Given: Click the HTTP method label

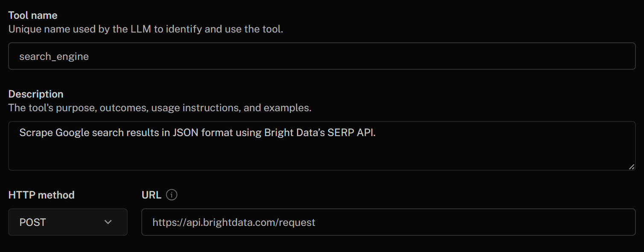Looking at the screenshot, I should [x=41, y=195].
